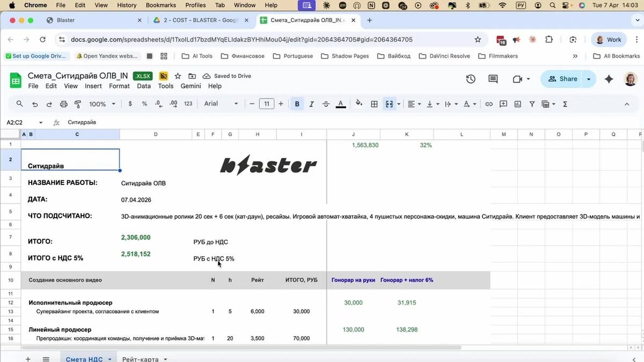Toggle merge cells

click(390, 104)
